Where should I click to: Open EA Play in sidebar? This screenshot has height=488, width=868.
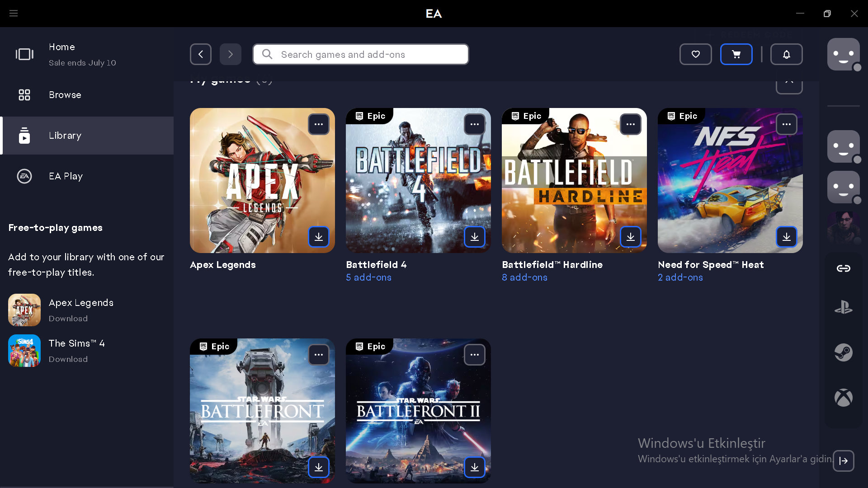click(x=87, y=176)
